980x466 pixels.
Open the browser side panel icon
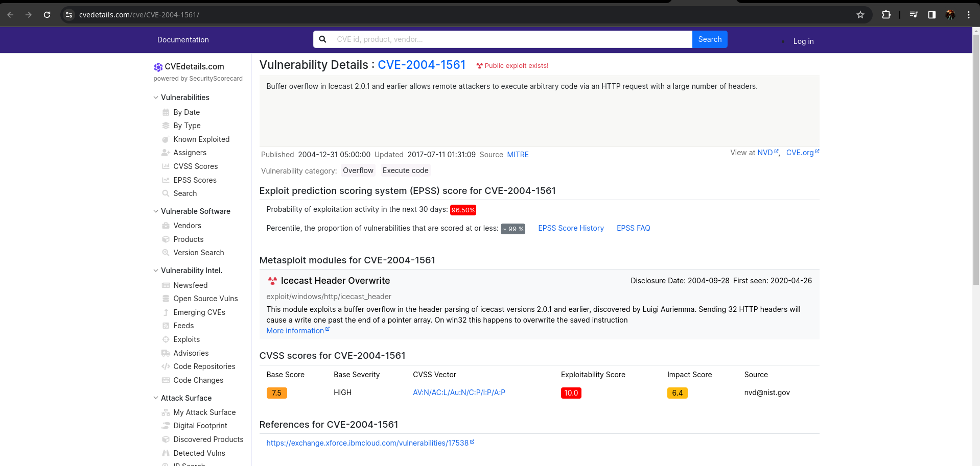point(932,15)
